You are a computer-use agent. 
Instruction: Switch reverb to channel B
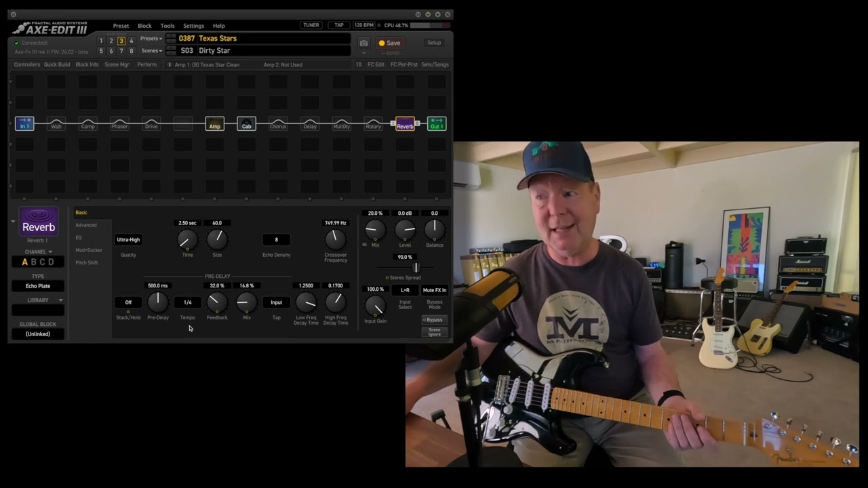click(x=34, y=262)
